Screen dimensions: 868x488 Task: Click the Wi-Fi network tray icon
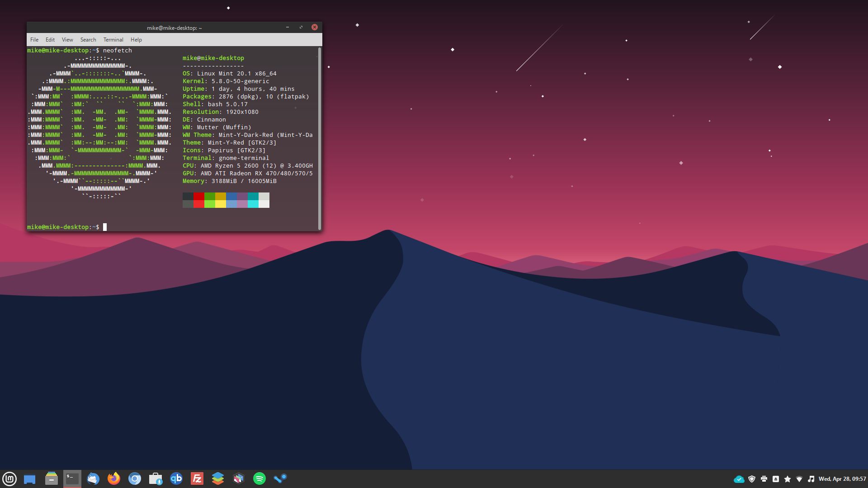point(801,479)
